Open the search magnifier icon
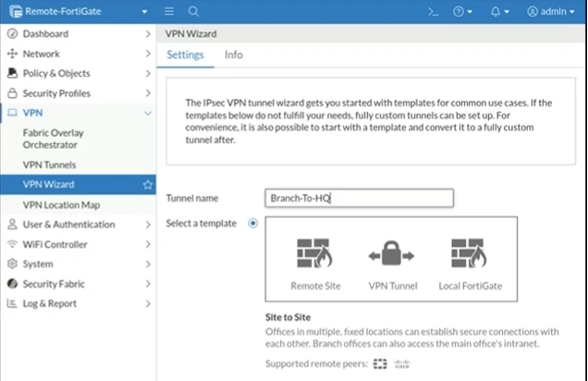Viewport: 588px width, 381px height. [193, 11]
